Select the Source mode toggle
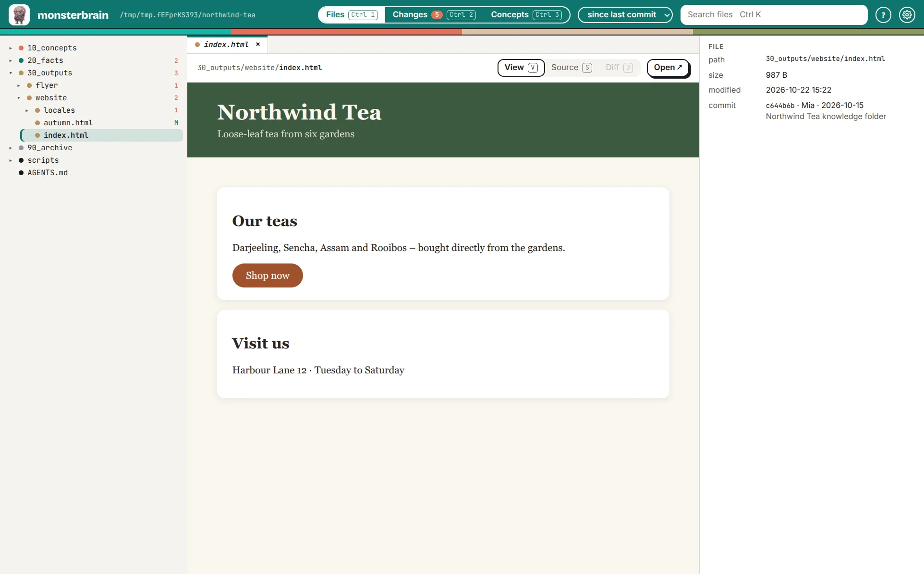The image size is (924, 574). tap(571, 68)
